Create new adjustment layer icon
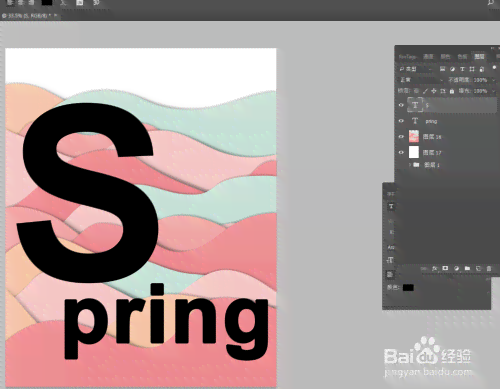Image resolution: width=500 pixels, height=389 pixels. (x=456, y=268)
